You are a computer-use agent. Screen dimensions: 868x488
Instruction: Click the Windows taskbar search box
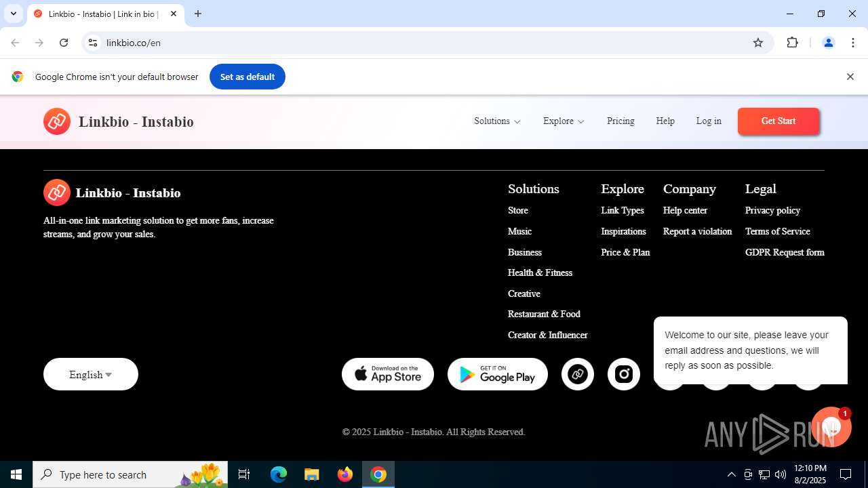tap(130, 474)
